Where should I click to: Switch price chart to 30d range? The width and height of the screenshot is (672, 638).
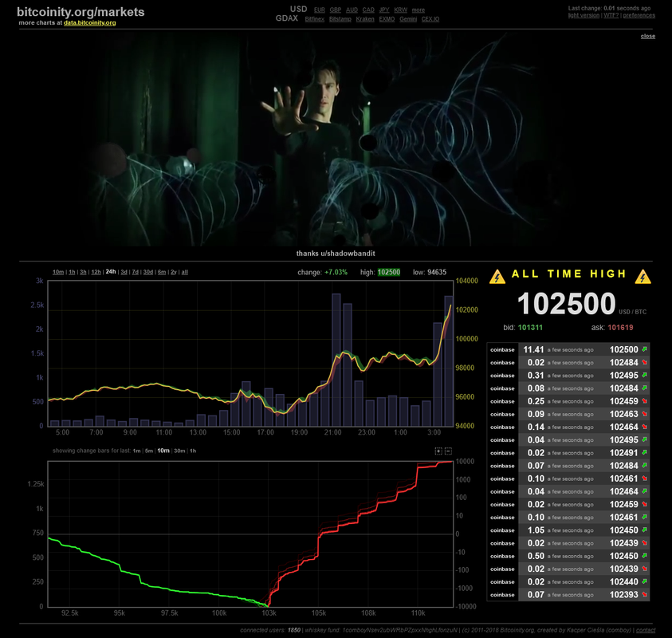pyautogui.click(x=148, y=272)
